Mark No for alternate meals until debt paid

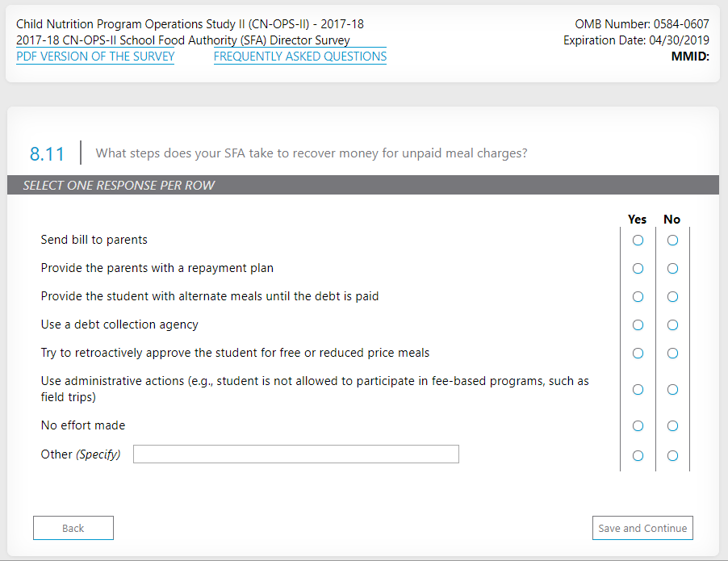pos(672,297)
